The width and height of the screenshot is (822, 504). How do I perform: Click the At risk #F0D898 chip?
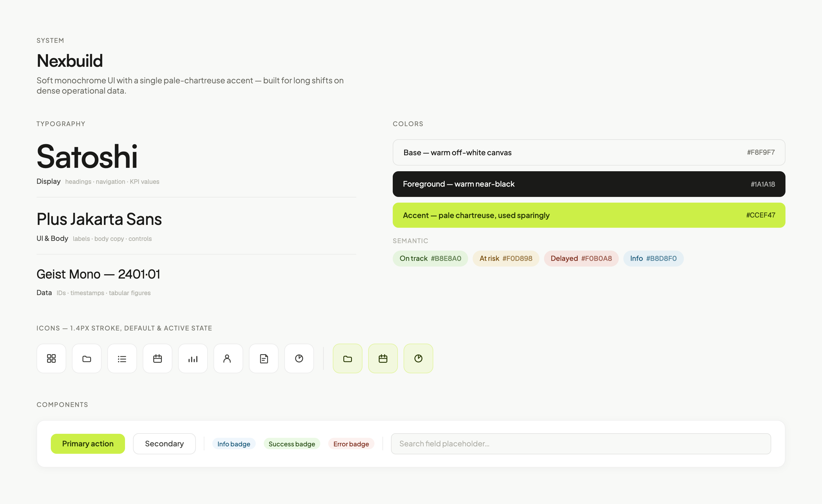506,259
